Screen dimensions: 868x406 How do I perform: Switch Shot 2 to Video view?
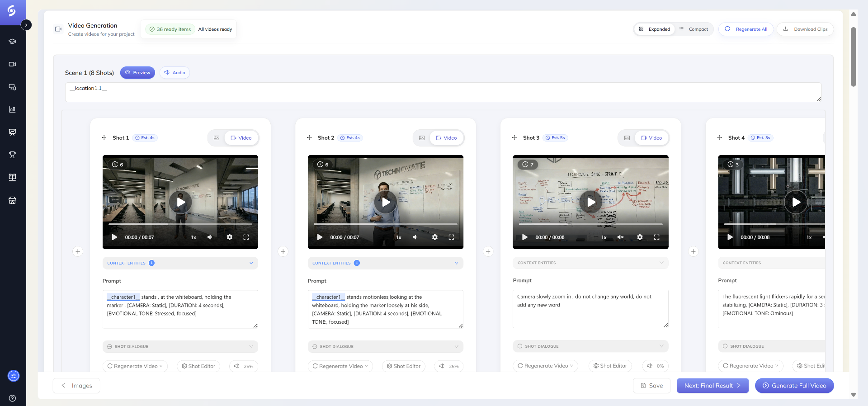click(447, 138)
